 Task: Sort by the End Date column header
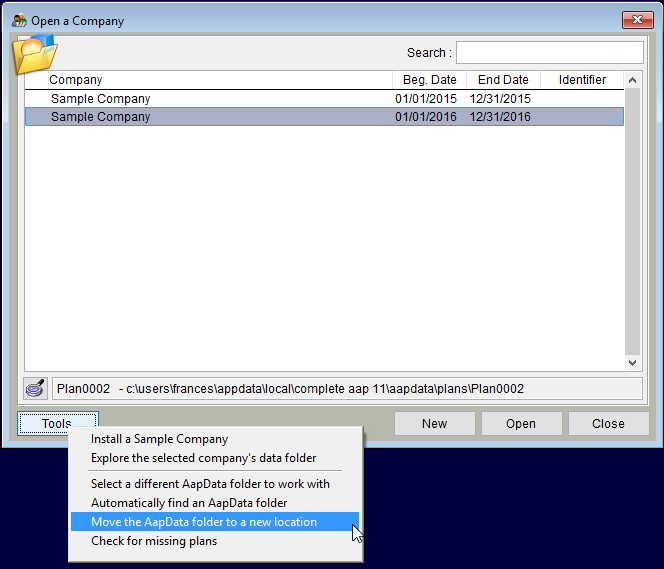[503, 80]
